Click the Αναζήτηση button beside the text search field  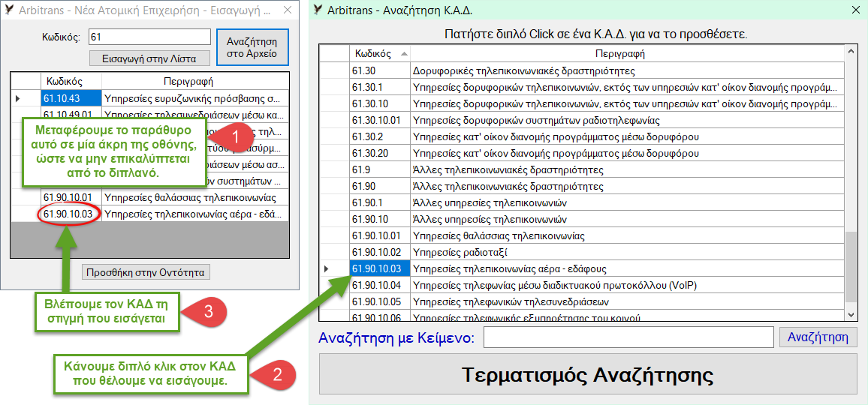(x=818, y=337)
